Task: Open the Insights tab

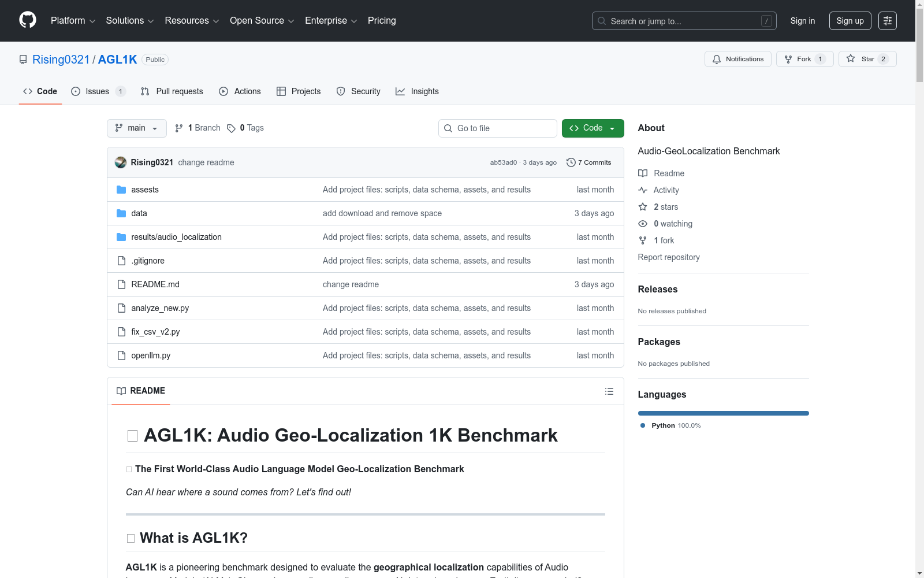Action: pos(417,91)
